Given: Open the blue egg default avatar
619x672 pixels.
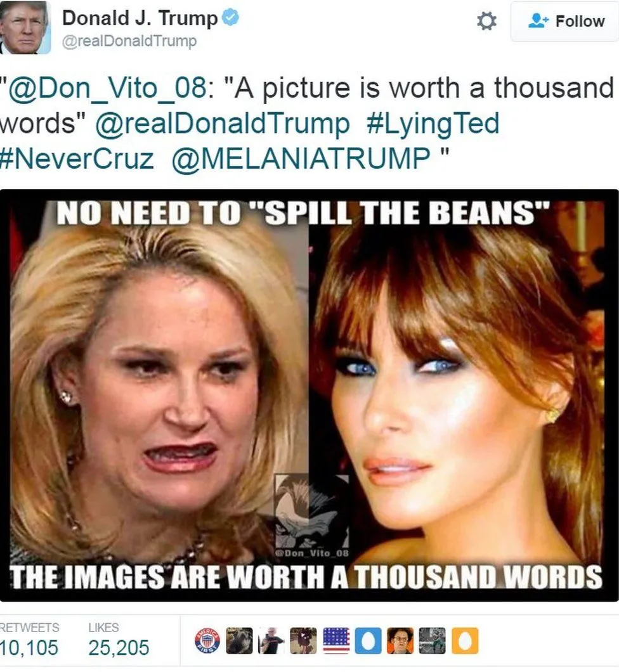Looking at the screenshot, I should (x=368, y=641).
